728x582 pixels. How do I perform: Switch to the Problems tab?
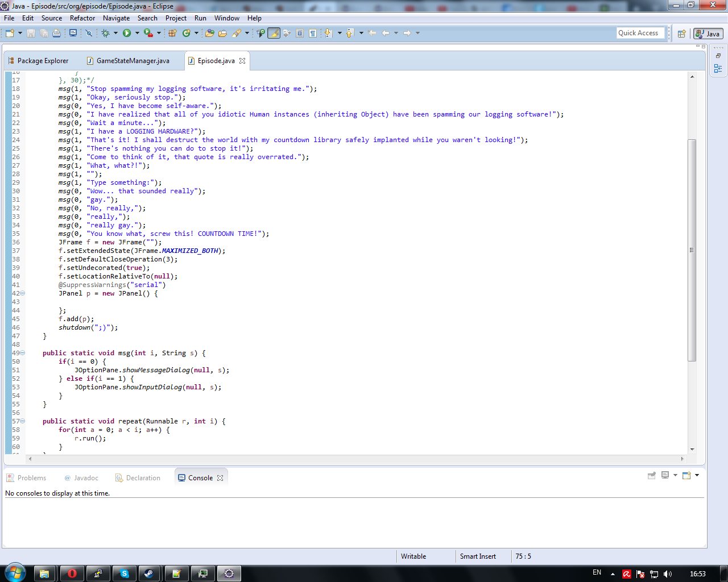pyautogui.click(x=27, y=478)
